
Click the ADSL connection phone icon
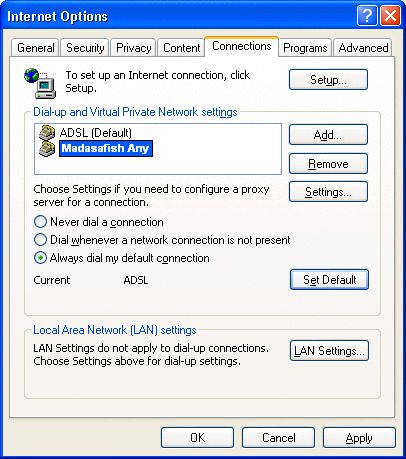[47, 132]
